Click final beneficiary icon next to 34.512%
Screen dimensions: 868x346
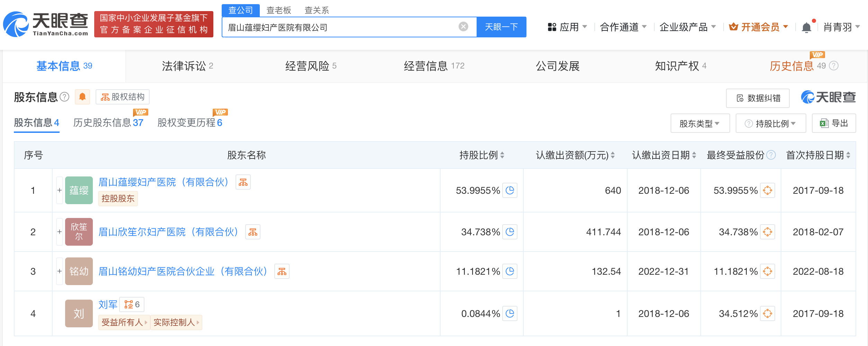tap(767, 313)
